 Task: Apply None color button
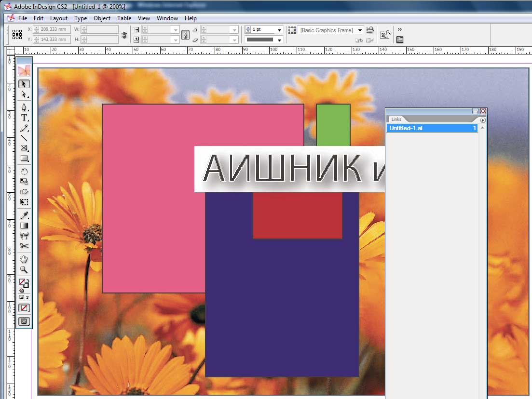point(24,308)
